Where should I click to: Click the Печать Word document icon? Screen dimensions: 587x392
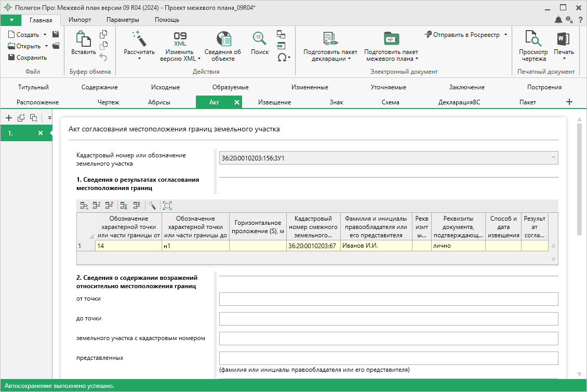pos(564,39)
